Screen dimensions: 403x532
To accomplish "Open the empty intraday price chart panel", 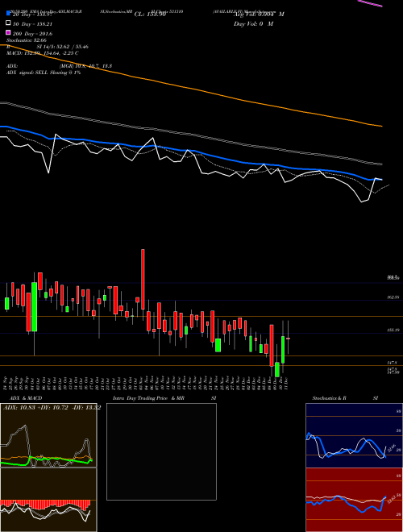I will (161, 451).
